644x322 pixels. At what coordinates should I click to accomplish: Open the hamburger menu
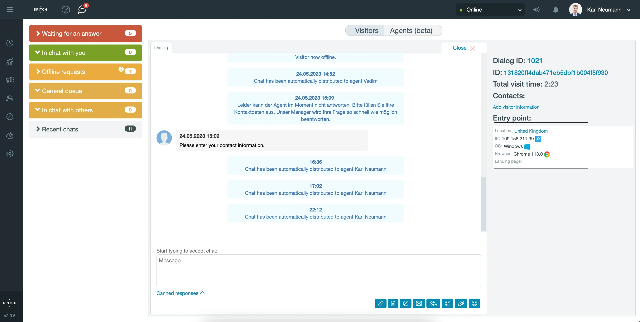click(x=10, y=9)
